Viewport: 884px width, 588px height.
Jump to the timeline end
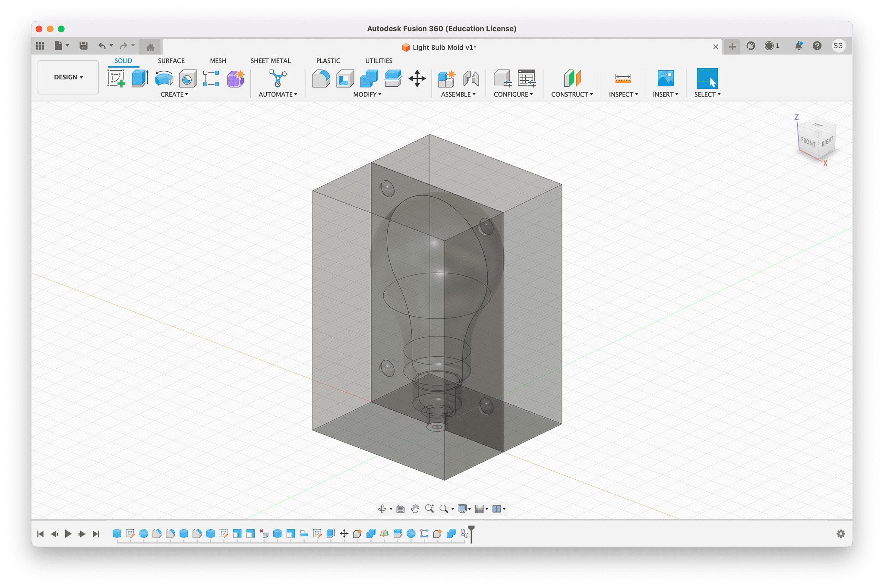[x=96, y=534]
